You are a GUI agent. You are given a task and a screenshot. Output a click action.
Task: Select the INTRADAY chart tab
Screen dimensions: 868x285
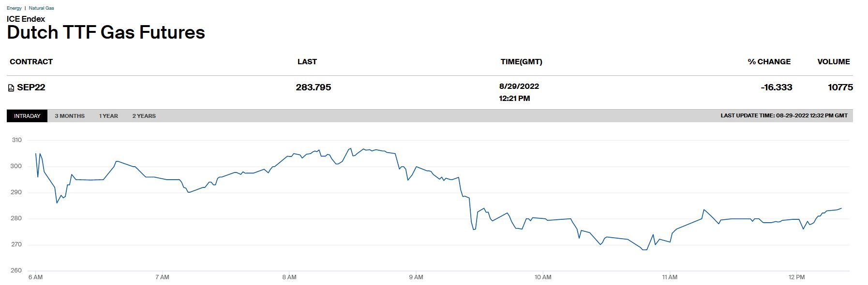point(27,116)
